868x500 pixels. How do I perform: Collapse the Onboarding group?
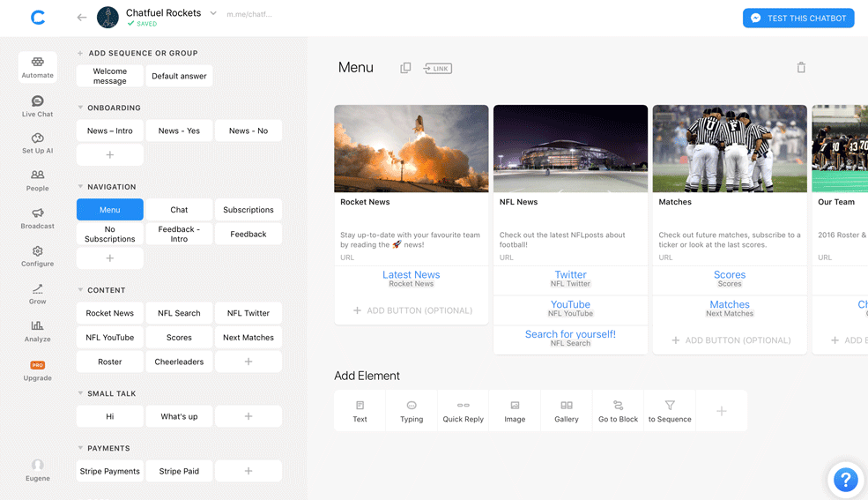tap(81, 108)
